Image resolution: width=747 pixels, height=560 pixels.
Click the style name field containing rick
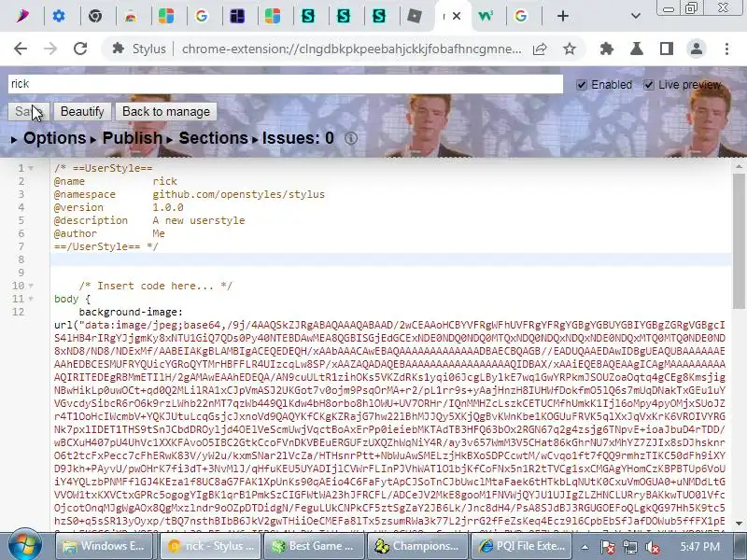pos(286,84)
